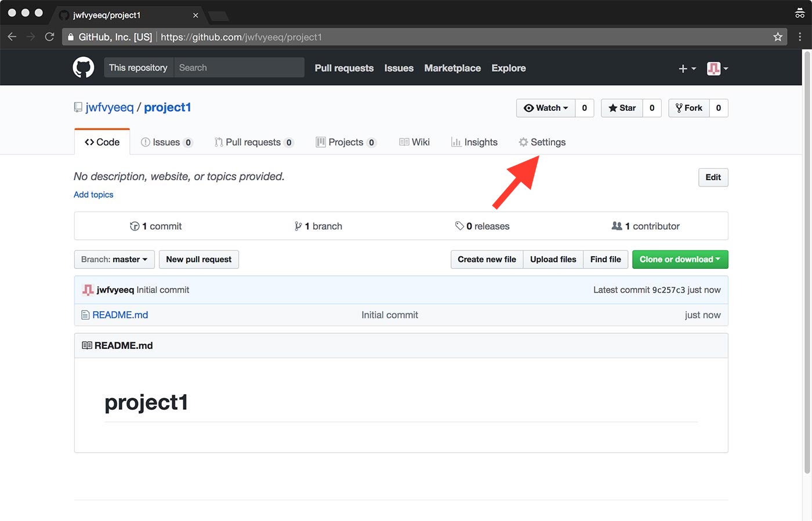Open the Projects tab
This screenshot has width=812, height=521.
pos(346,142)
